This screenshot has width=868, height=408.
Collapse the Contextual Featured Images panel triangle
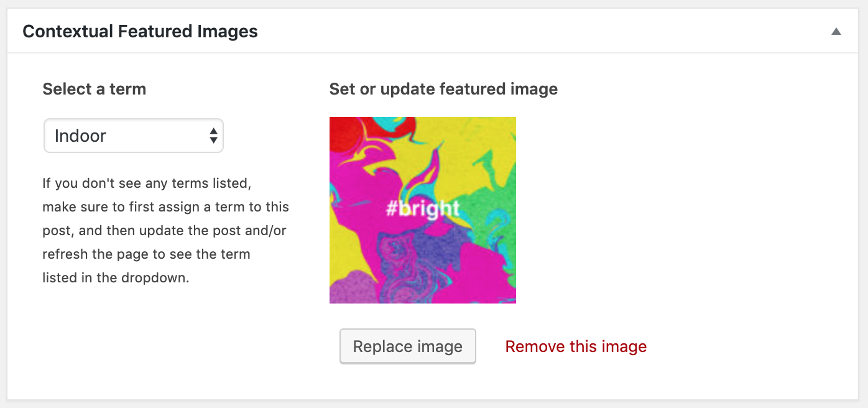[836, 32]
